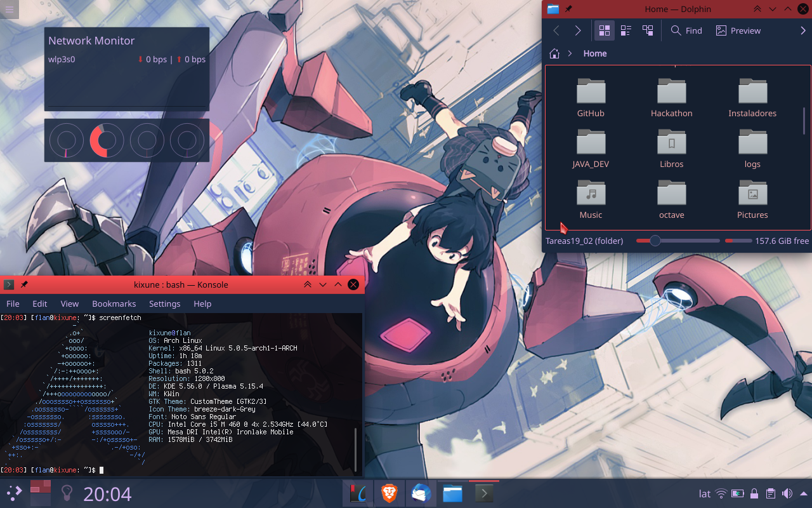Expand hidden system tray icons arrow
This screenshot has width=812, height=508.
(802, 493)
